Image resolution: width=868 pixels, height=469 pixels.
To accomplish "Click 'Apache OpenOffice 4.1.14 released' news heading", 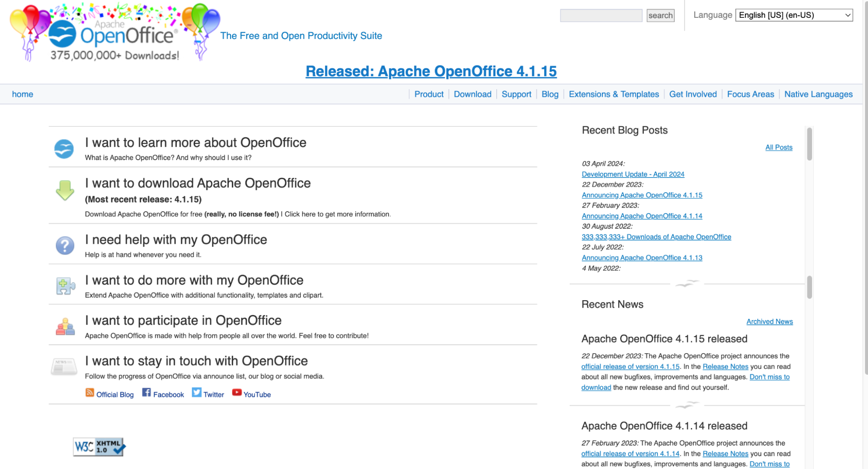I will tap(664, 426).
